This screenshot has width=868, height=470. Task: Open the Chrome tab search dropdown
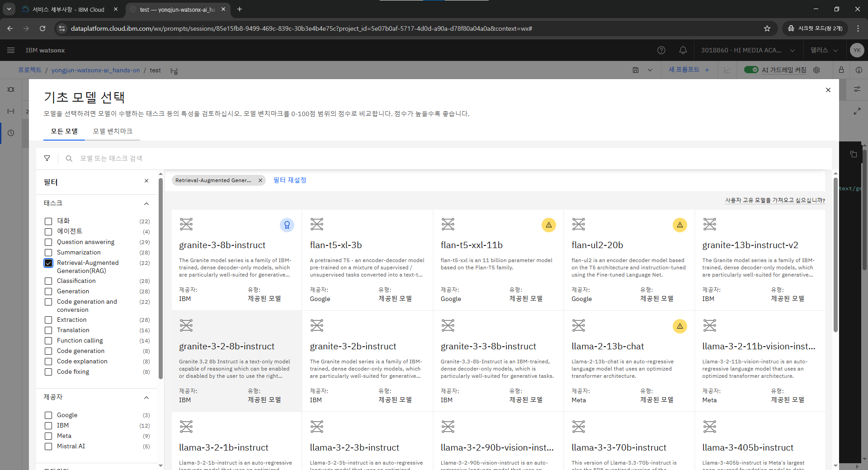(9, 9)
